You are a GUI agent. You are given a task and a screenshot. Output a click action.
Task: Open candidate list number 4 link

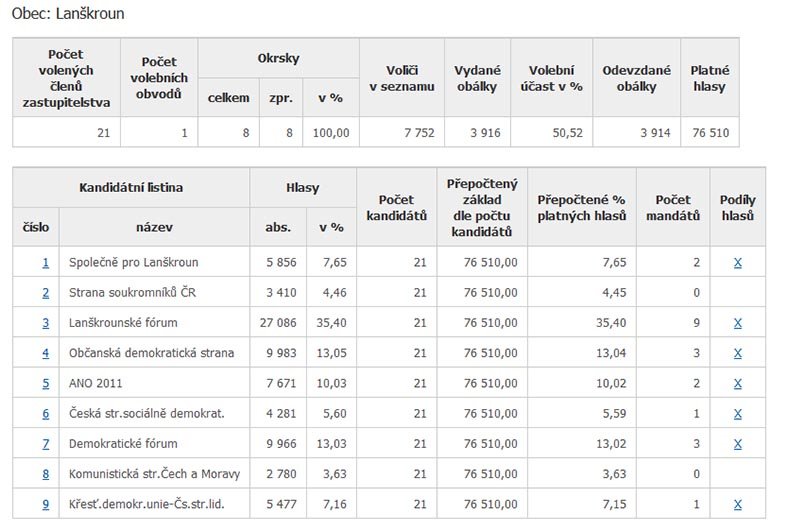[x=46, y=353]
